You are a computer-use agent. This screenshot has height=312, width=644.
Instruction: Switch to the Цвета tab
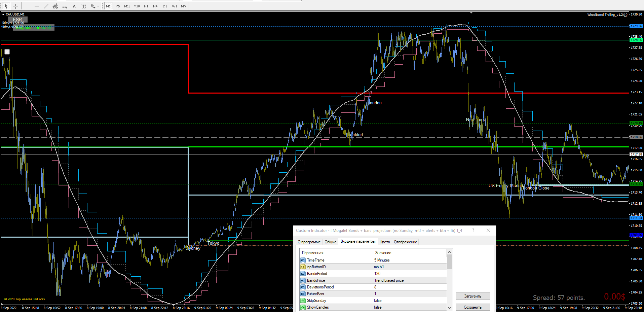tap(385, 242)
